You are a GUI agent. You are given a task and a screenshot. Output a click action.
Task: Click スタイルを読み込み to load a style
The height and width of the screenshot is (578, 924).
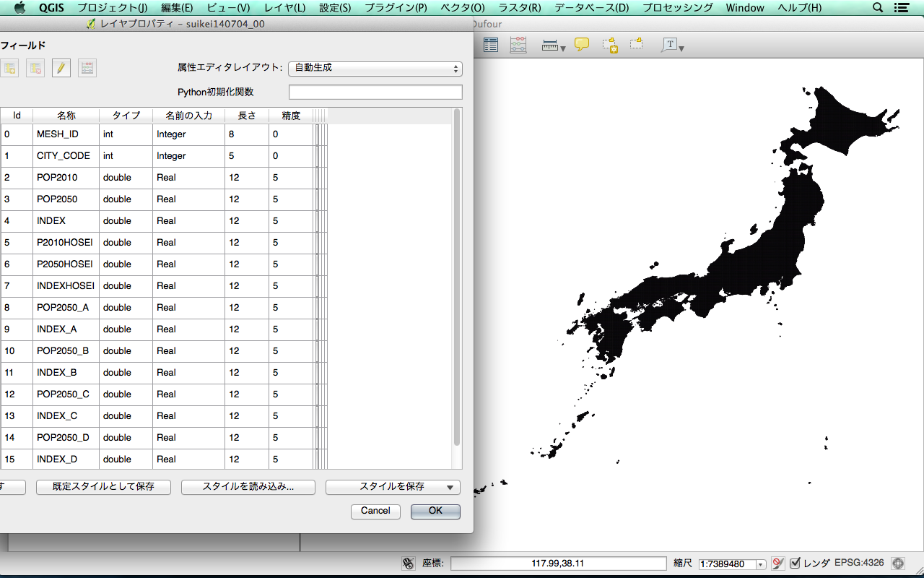pyautogui.click(x=248, y=487)
